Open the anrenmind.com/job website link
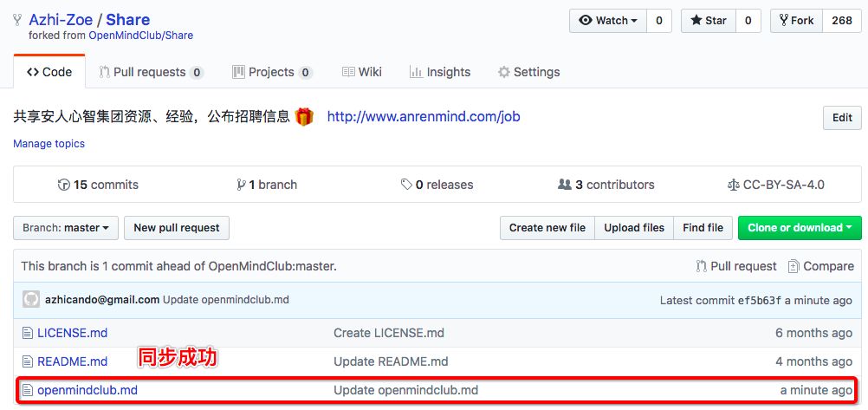Viewport: 868px width, 410px height. click(424, 117)
